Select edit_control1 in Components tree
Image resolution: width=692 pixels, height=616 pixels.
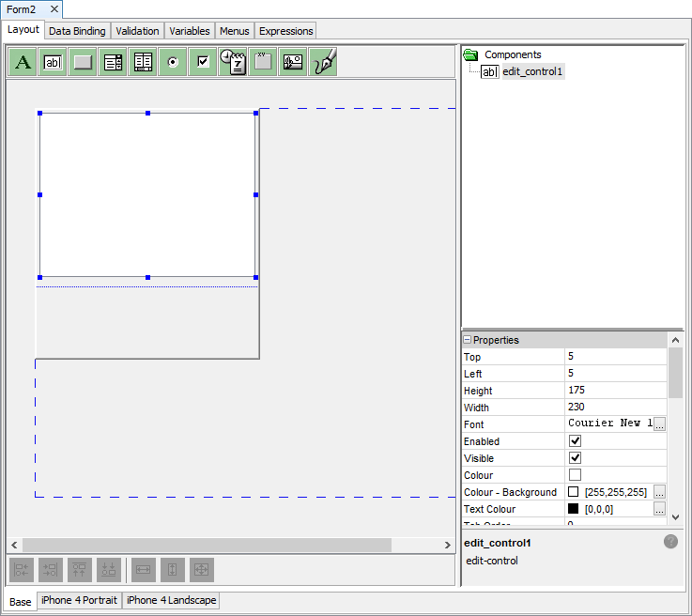pyautogui.click(x=532, y=71)
